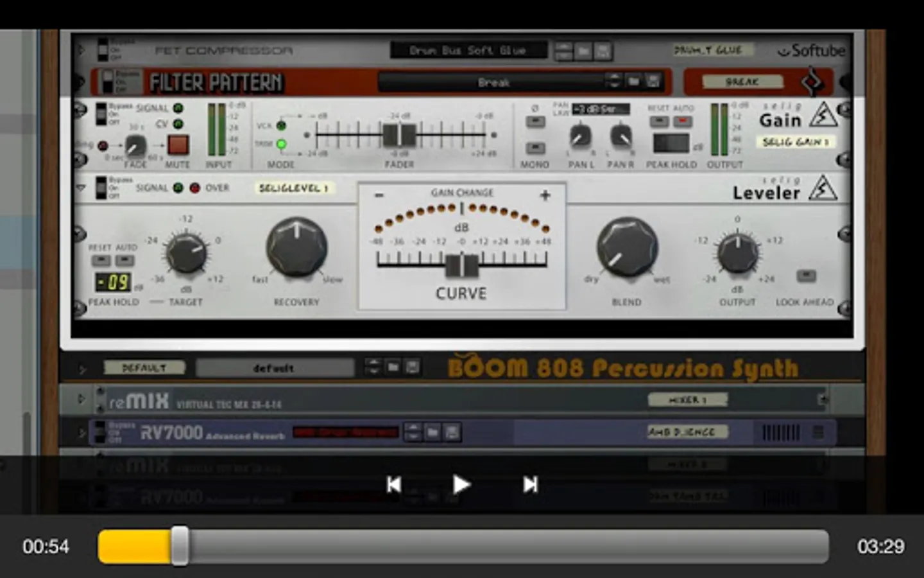Step Filter Pattern patches with the arrows
Image resolution: width=924 pixels, height=578 pixels.
(x=614, y=82)
